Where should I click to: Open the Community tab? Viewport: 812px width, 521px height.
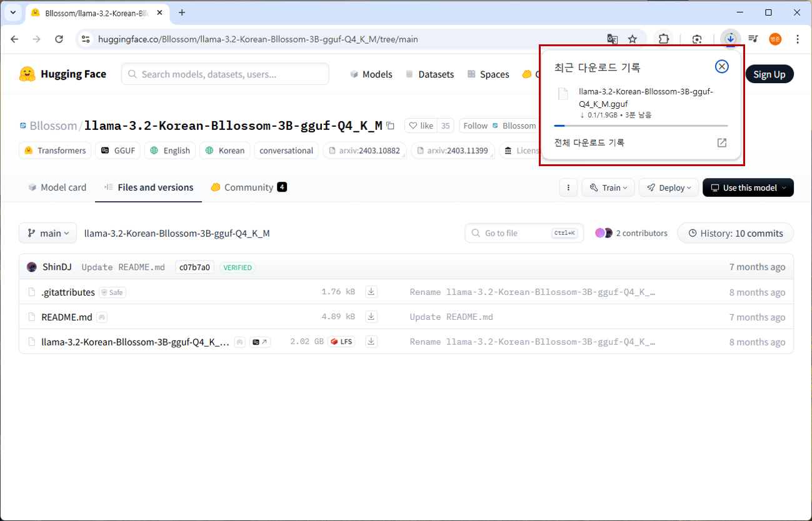click(x=249, y=187)
